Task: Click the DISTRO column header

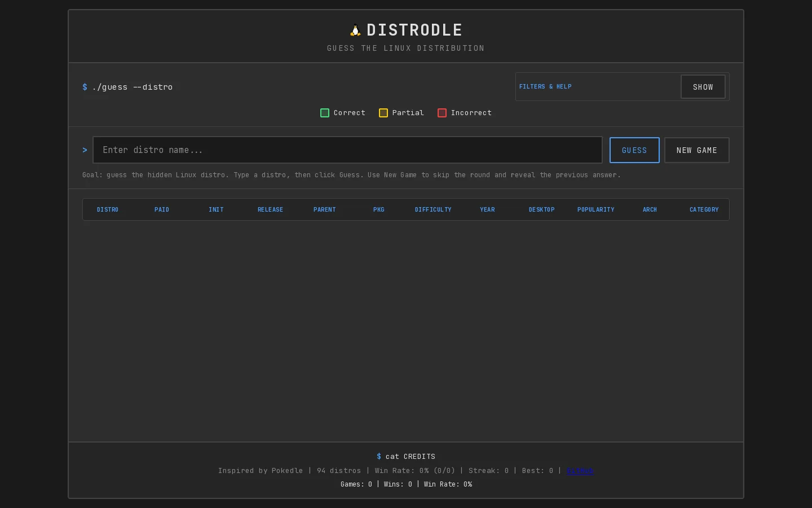Action: coord(108,209)
